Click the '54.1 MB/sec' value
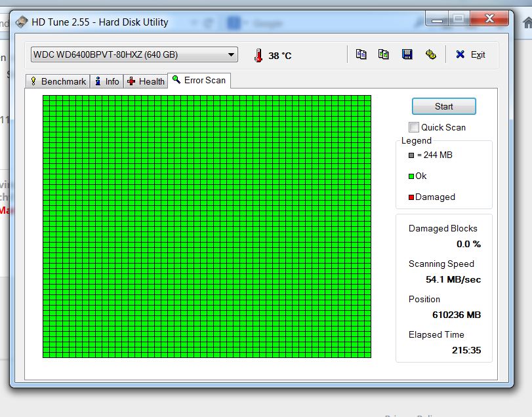This screenshot has width=532, height=417. [453, 279]
